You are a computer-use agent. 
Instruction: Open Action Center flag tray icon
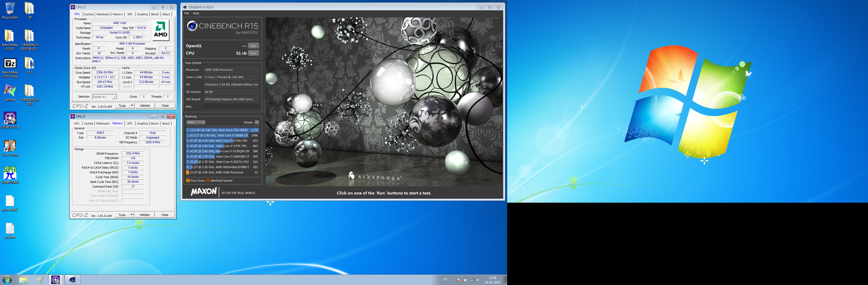459,280
